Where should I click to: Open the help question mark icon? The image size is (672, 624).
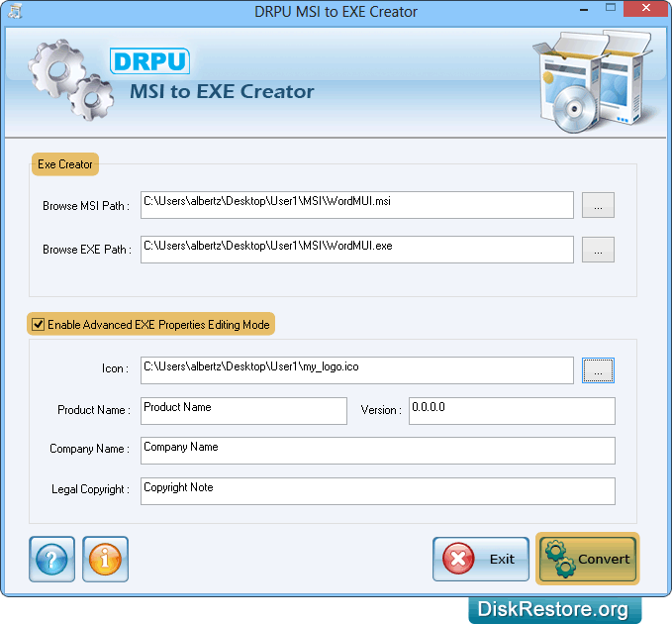click(51, 559)
